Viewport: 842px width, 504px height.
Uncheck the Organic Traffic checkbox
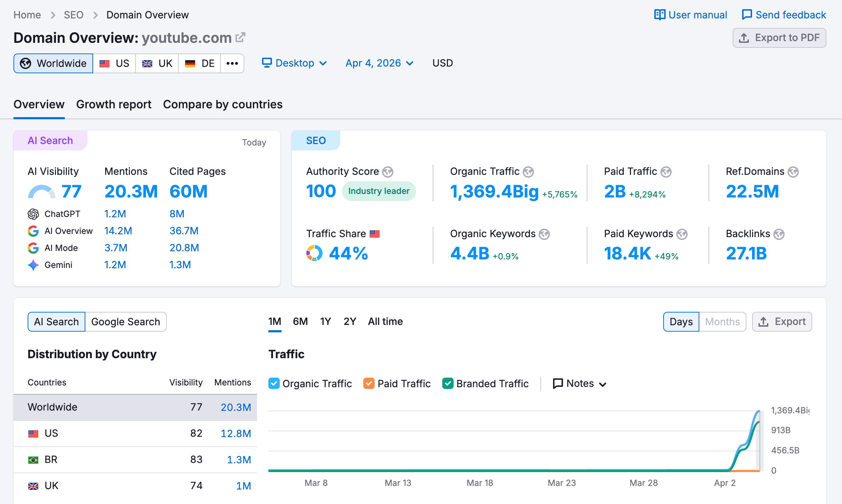coord(274,384)
